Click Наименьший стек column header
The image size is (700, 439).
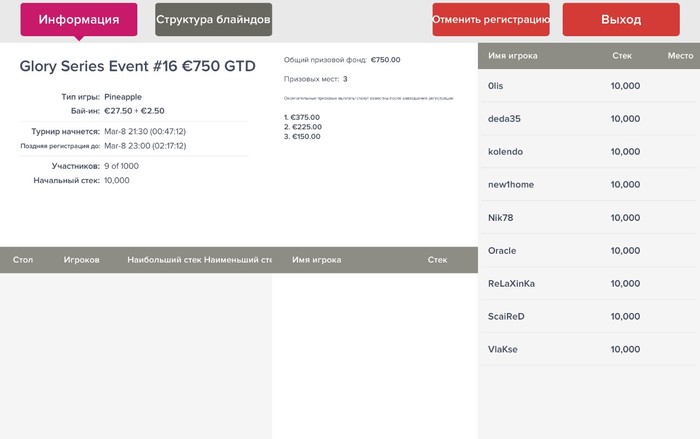pyautogui.click(x=238, y=260)
